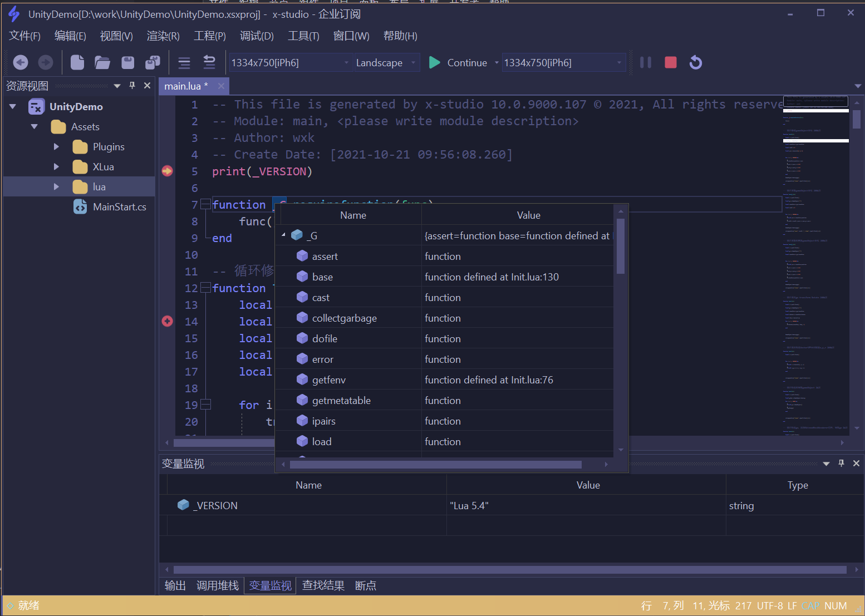Click the restart debugging icon
Viewport: 865px width, 616px height.
(x=696, y=62)
